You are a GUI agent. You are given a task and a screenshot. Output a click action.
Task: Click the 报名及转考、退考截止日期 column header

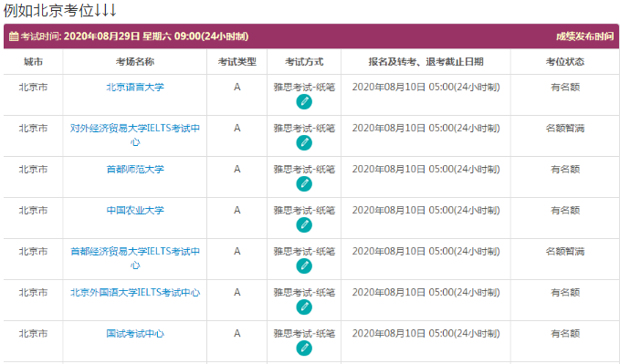coord(426,62)
